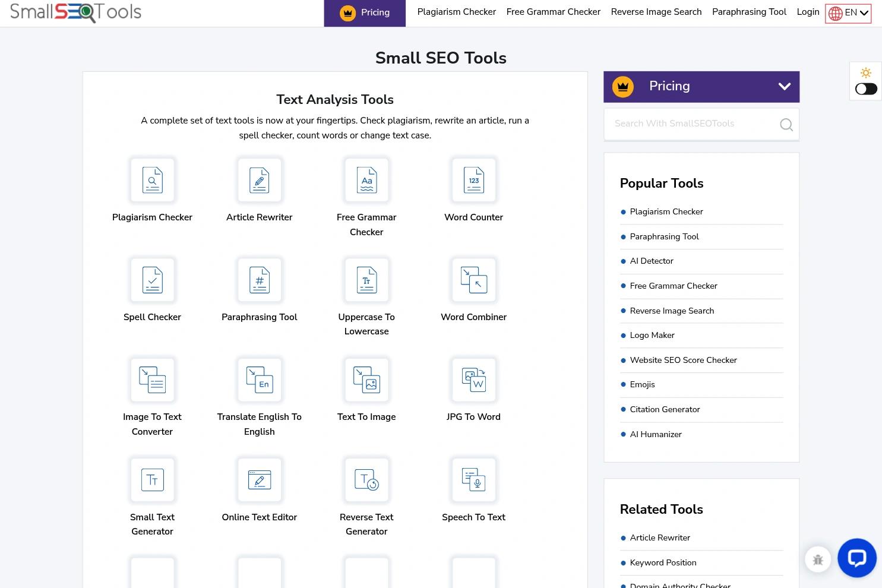Click Login in the top navigation
This screenshot has height=588, width=882.
tap(808, 12)
